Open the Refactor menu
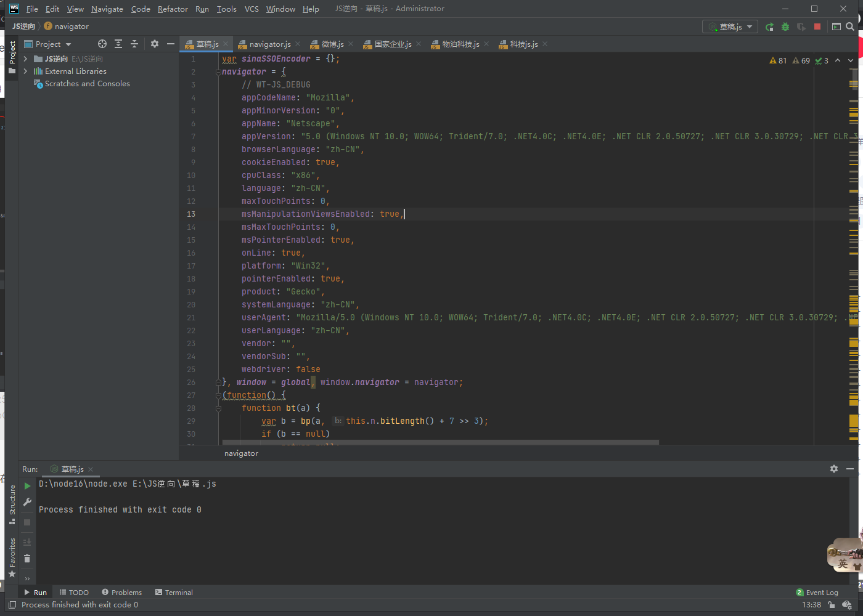 [173, 9]
